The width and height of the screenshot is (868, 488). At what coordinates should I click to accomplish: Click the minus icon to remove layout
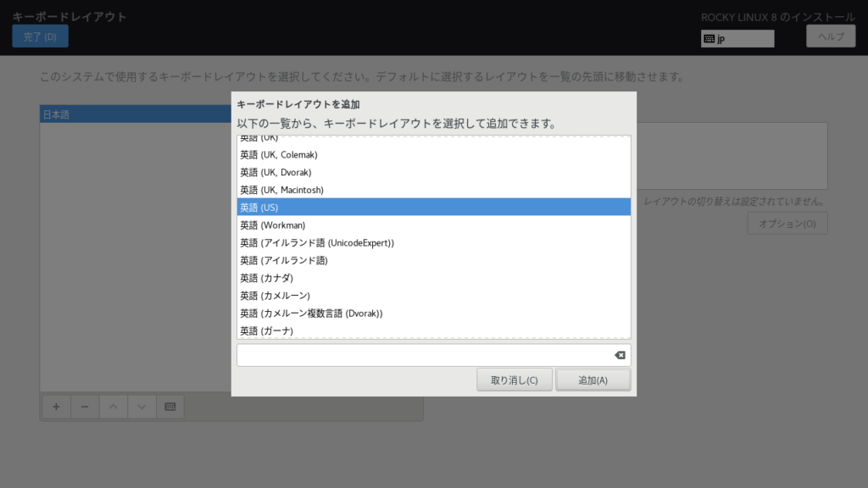pos(85,407)
